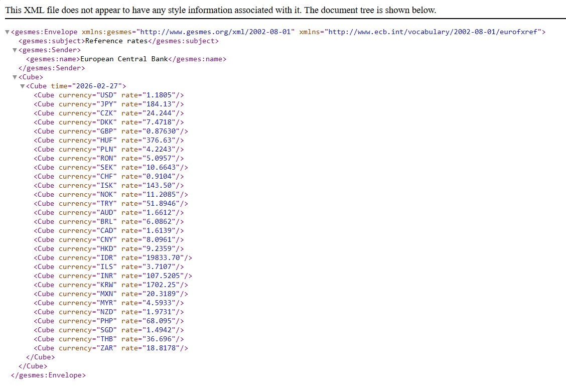566x392 pixels.
Task: Collapse the outer Cube element
Action: pyautogui.click(x=15, y=77)
